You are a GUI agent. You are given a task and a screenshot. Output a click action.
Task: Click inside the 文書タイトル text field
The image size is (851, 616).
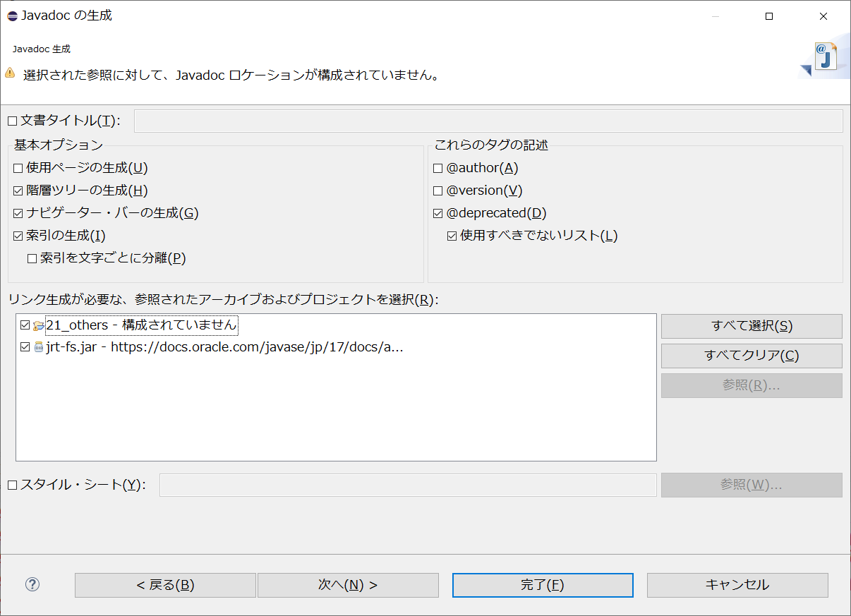pyautogui.click(x=489, y=120)
